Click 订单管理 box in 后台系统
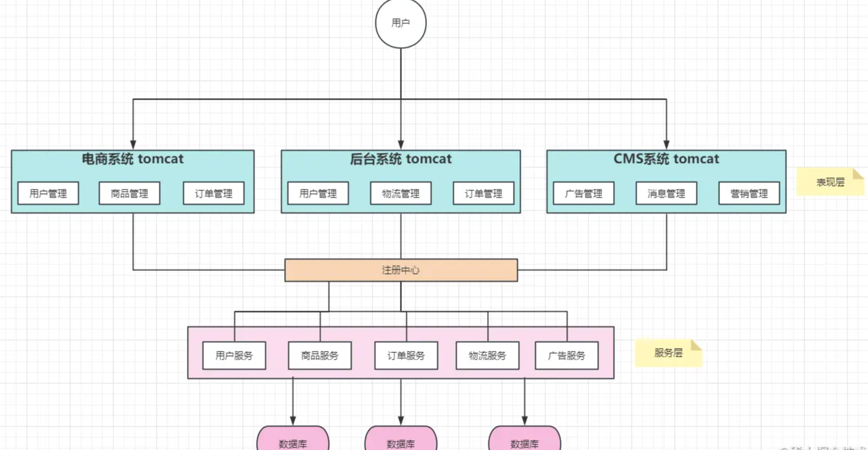Screen dimensions: 868x450 coord(484,193)
